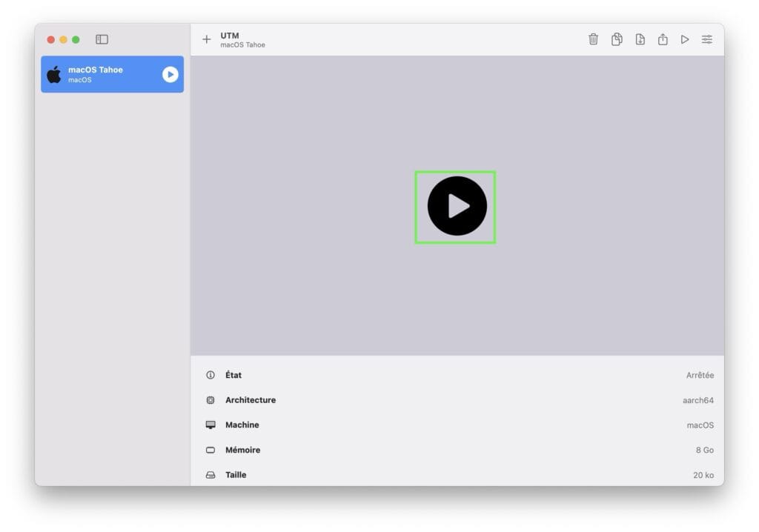Start macOS Tahoe from sidebar play icon
Image resolution: width=759 pixels, height=532 pixels.
pos(170,75)
